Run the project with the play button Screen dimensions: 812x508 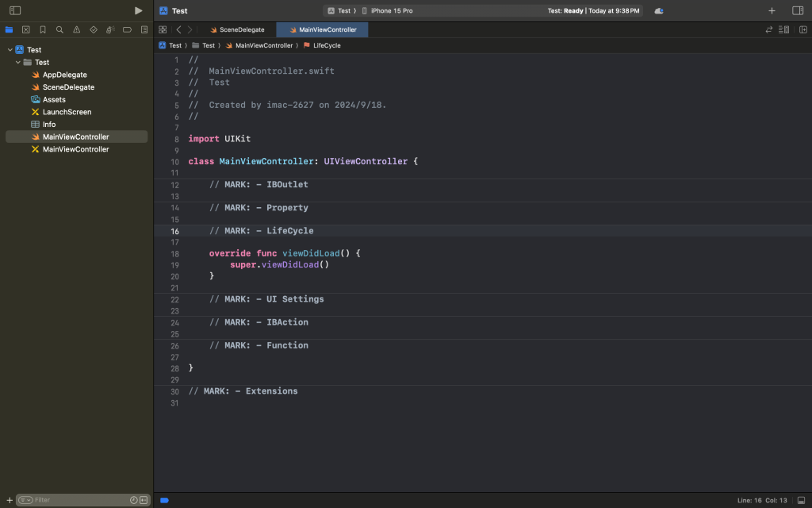pos(138,10)
